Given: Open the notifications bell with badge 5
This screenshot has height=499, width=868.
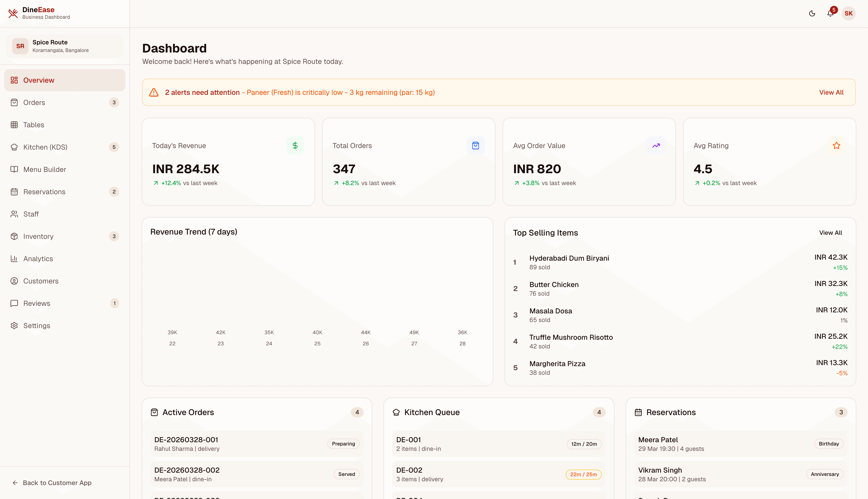Looking at the screenshot, I should tap(830, 14).
